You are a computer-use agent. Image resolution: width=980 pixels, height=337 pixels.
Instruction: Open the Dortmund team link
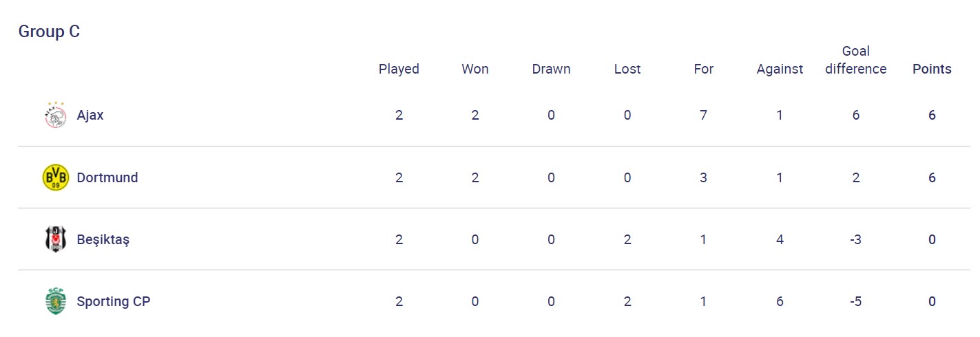click(107, 177)
